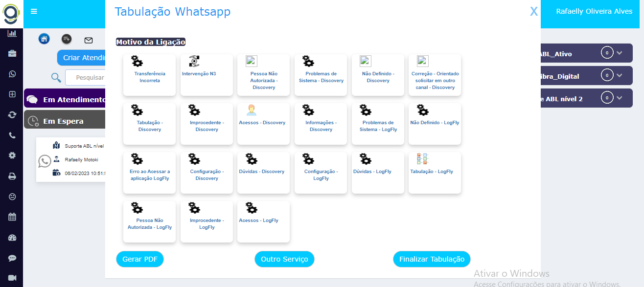This screenshot has height=287, width=644.
Task: Click the ABL nível 2 count badge
Action: [607, 98]
